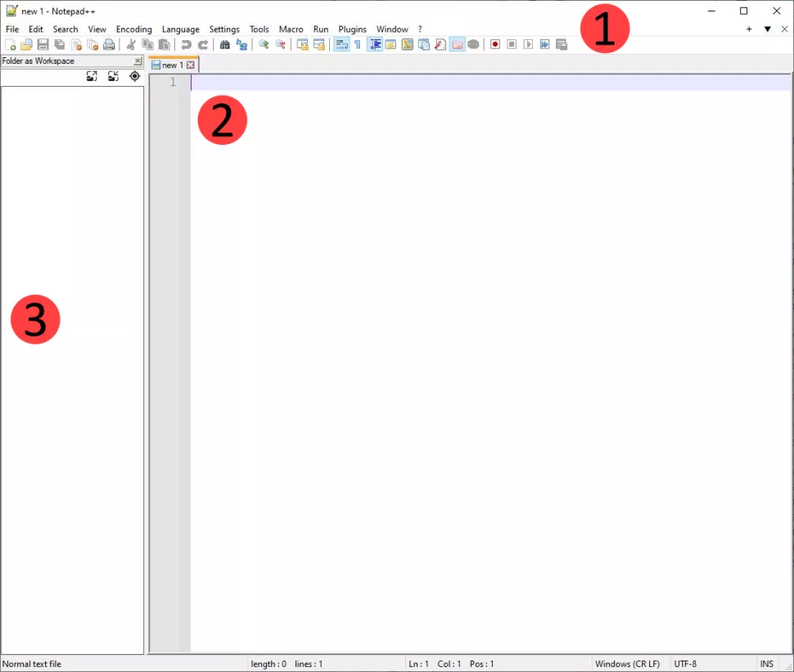Image resolution: width=794 pixels, height=672 pixels.
Task: Play back the recorded macro
Action: tap(528, 44)
